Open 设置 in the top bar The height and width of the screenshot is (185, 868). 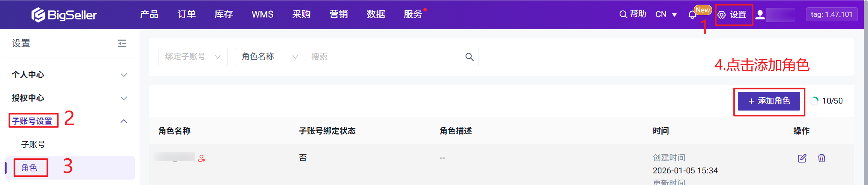[x=733, y=15]
